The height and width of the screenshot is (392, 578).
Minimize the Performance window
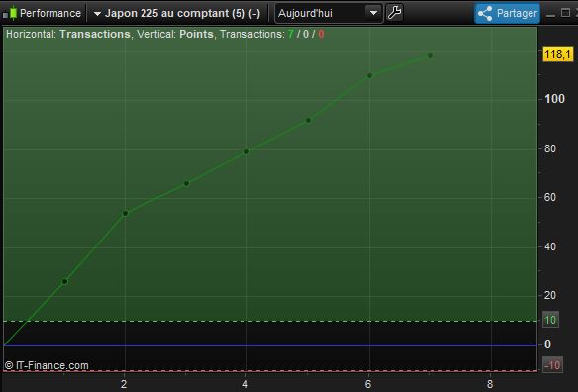550,14
